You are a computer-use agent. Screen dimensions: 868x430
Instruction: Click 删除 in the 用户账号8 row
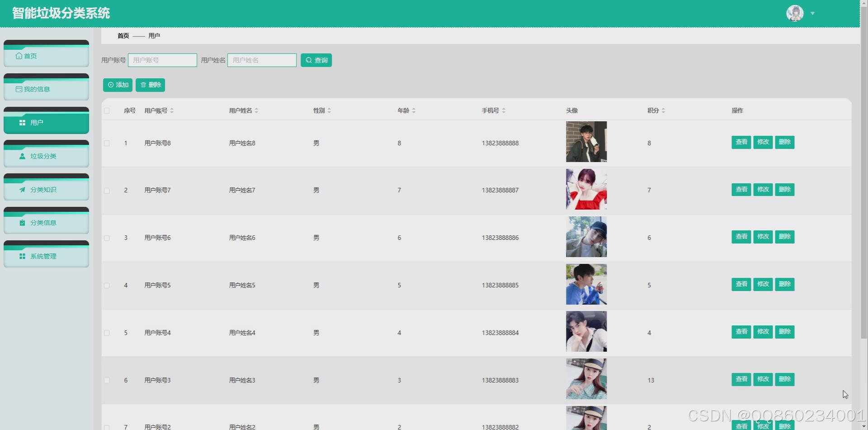pos(785,142)
